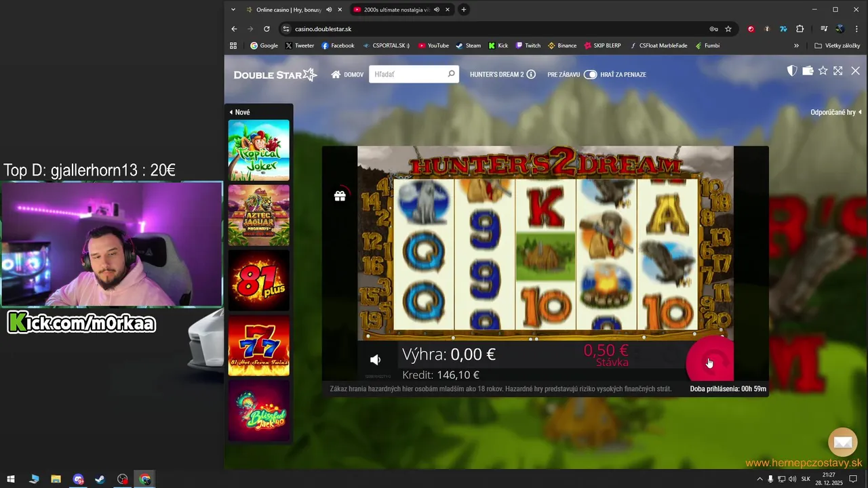Screen dimensions: 868x488
Task: Open the Binance bookmark
Action: (x=562, y=45)
